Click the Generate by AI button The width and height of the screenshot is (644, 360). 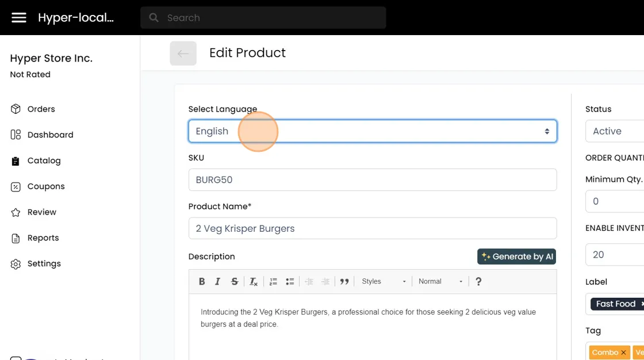pos(516,256)
